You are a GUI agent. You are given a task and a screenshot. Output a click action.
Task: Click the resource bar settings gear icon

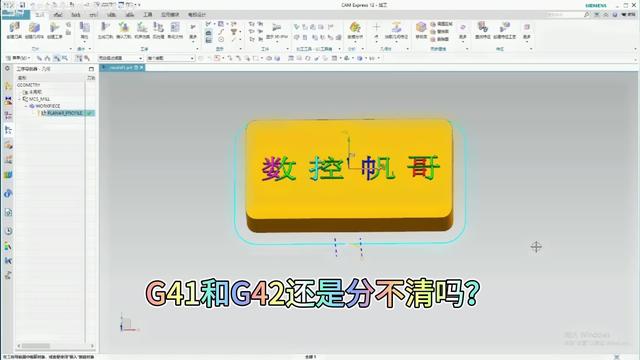[7, 69]
